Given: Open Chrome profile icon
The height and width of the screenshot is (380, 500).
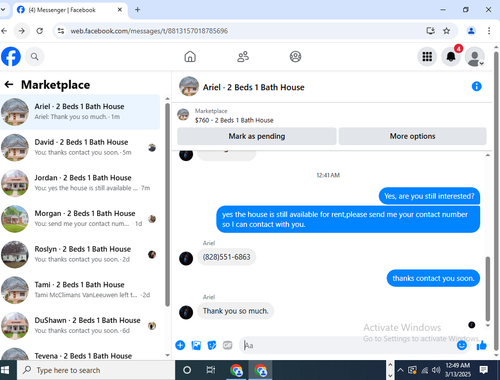Looking at the screenshot, I should coord(471,31).
